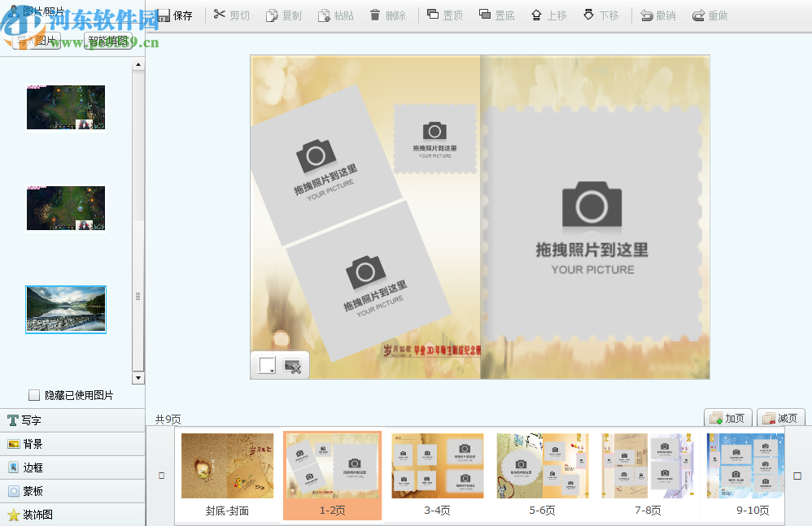
Task: Select the 剪切 (Cut) tool
Action: [230, 15]
